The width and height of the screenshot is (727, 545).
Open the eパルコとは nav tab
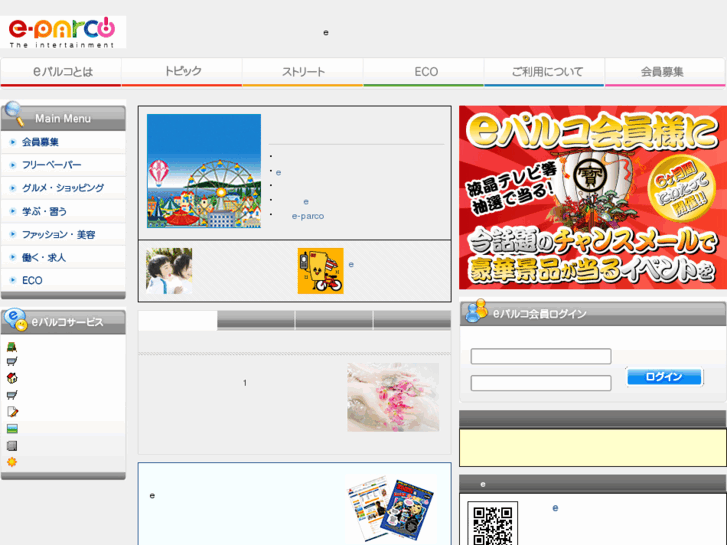point(61,72)
